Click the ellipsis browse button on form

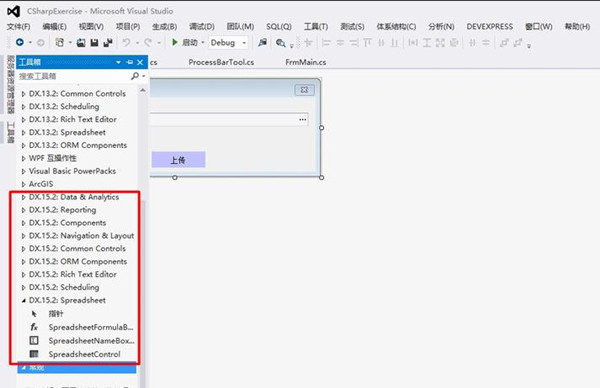[303, 119]
